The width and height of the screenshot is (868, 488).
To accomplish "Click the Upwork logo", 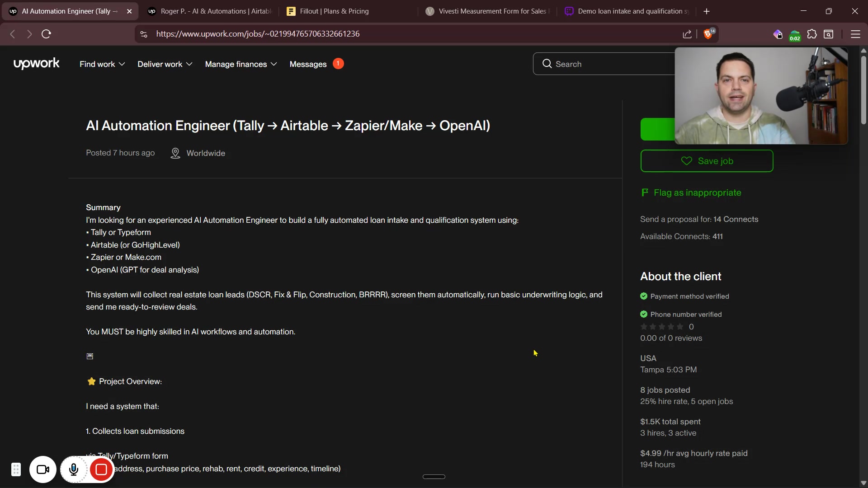I will pyautogui.click(x=36, y=64).
